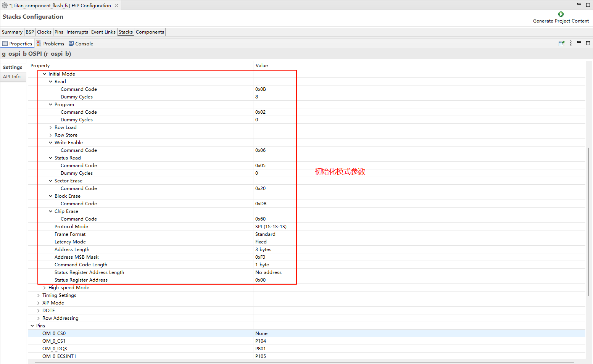Minimize the Properties panel view
Image resolution: width=593 pixels, height=364 pixels.
[579, 42]
